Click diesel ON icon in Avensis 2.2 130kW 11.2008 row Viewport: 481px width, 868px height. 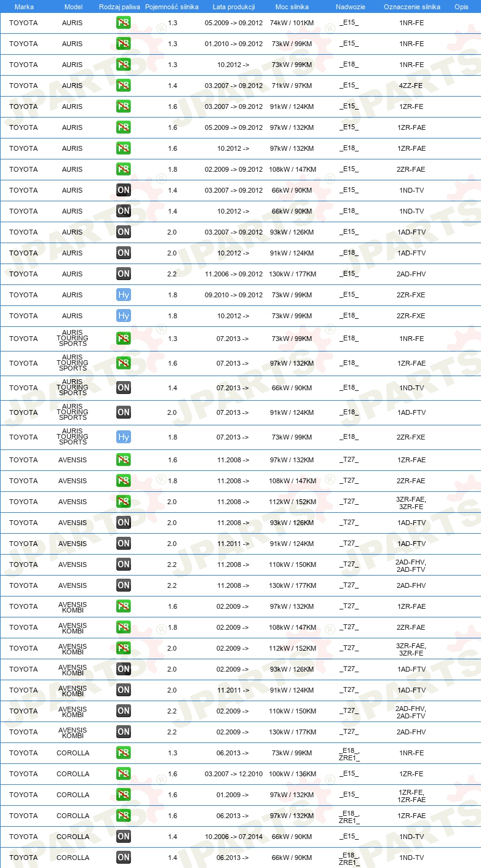[123, 585]
